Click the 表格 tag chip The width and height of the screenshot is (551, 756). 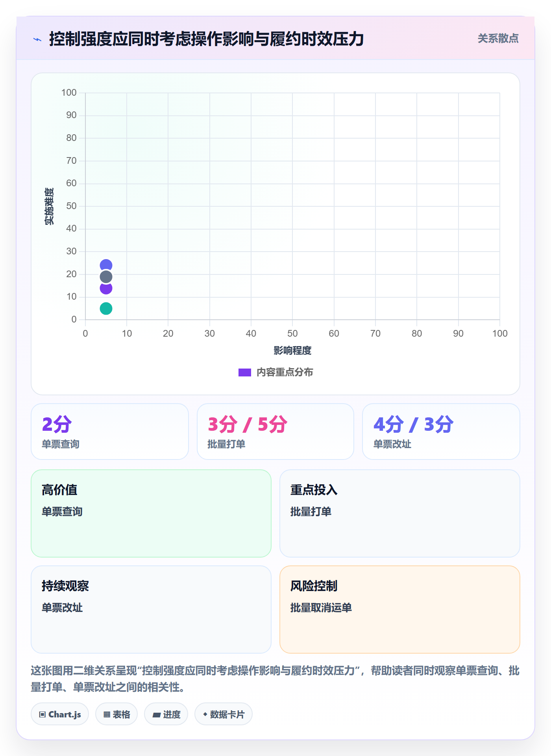[x=116, y=714]
